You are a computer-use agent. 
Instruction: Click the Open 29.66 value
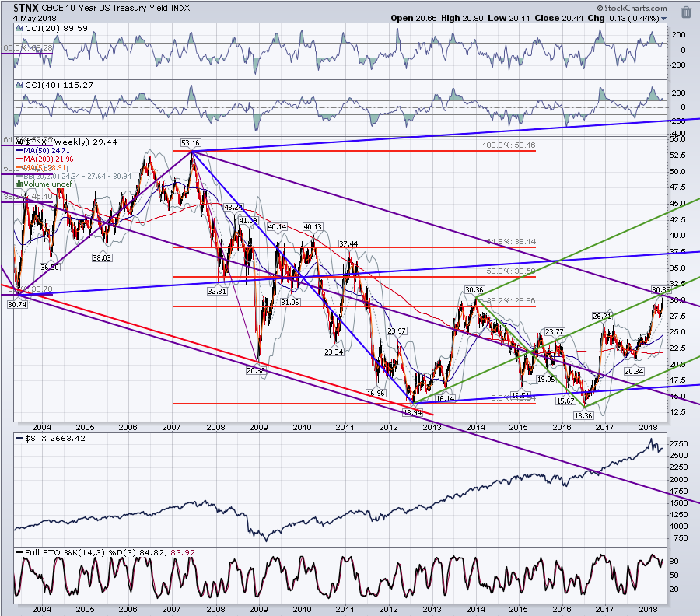(414, 19)
